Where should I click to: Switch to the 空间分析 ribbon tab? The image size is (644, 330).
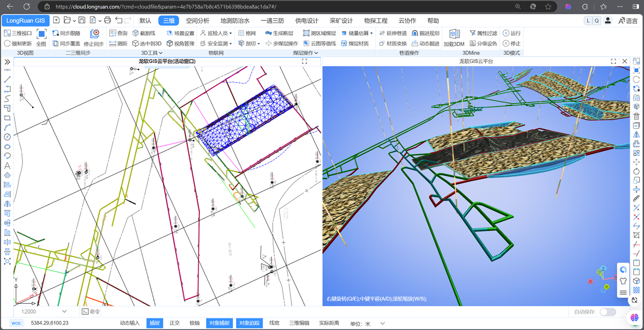point(198,21)
